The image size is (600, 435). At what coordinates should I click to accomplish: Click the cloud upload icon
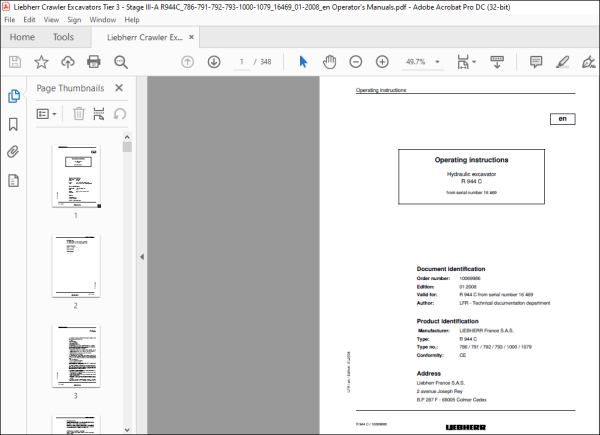pyautogui.click(x=68, y=62)
